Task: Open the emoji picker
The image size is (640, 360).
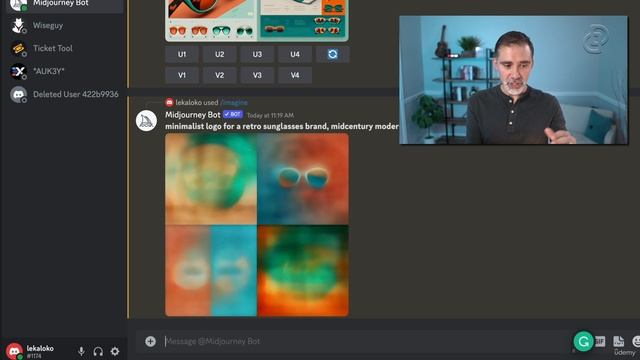Action: 636,341
